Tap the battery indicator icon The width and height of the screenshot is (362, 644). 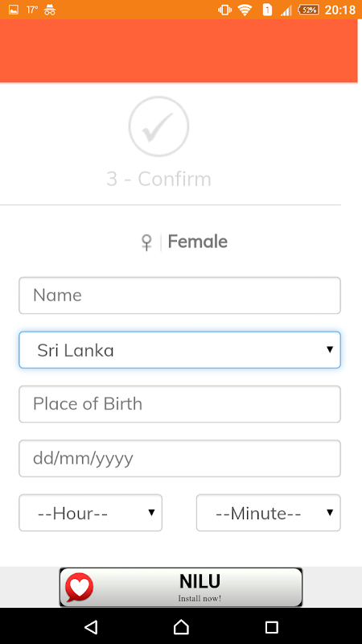(308, 10)
